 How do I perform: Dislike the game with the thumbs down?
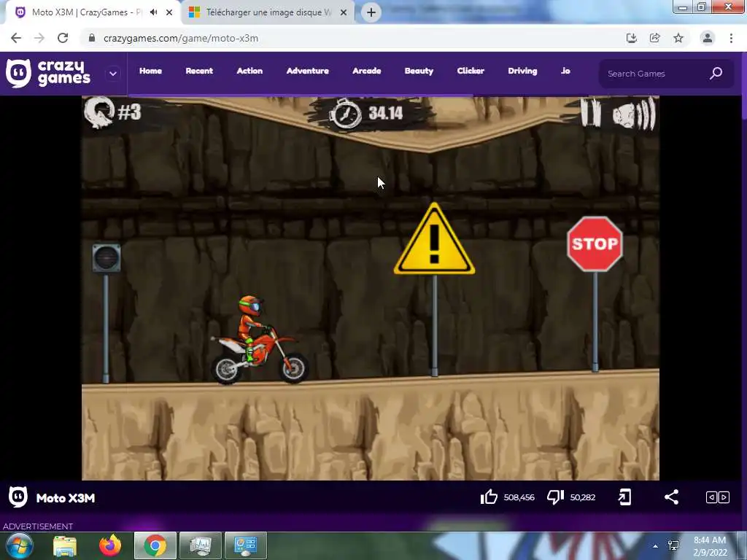point(555,497)
